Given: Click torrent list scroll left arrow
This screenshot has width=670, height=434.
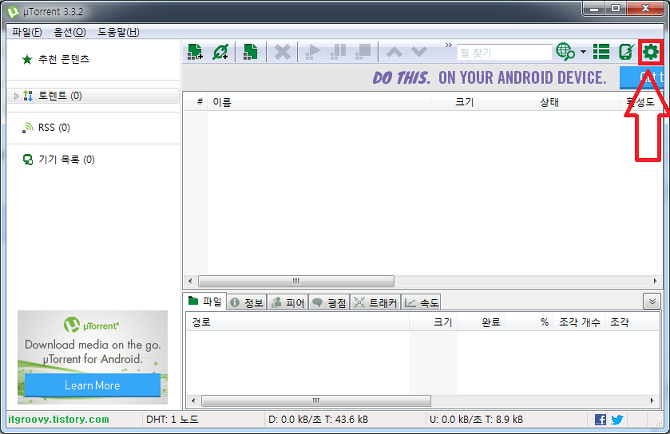Looking at the screenshot, I should coord(190,281).
